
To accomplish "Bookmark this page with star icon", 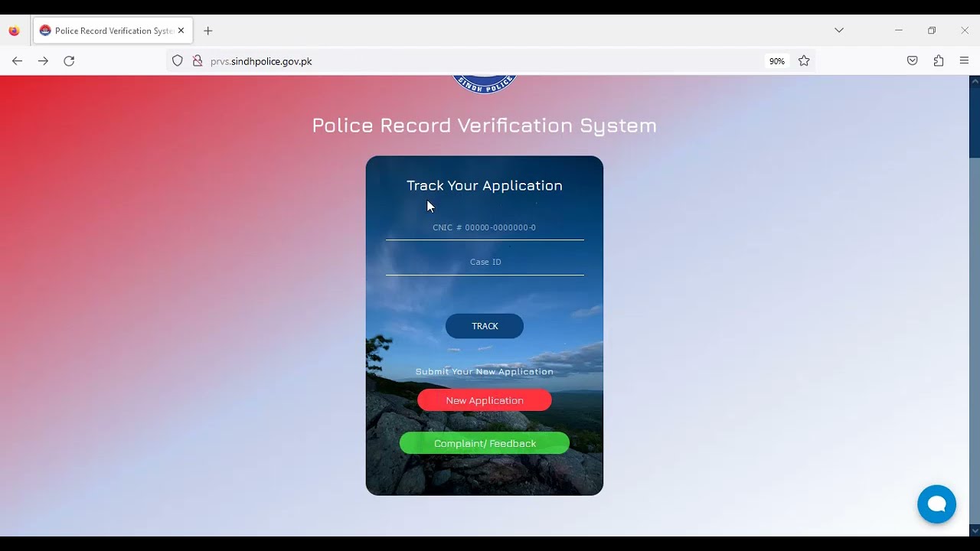I will point(804,61).
